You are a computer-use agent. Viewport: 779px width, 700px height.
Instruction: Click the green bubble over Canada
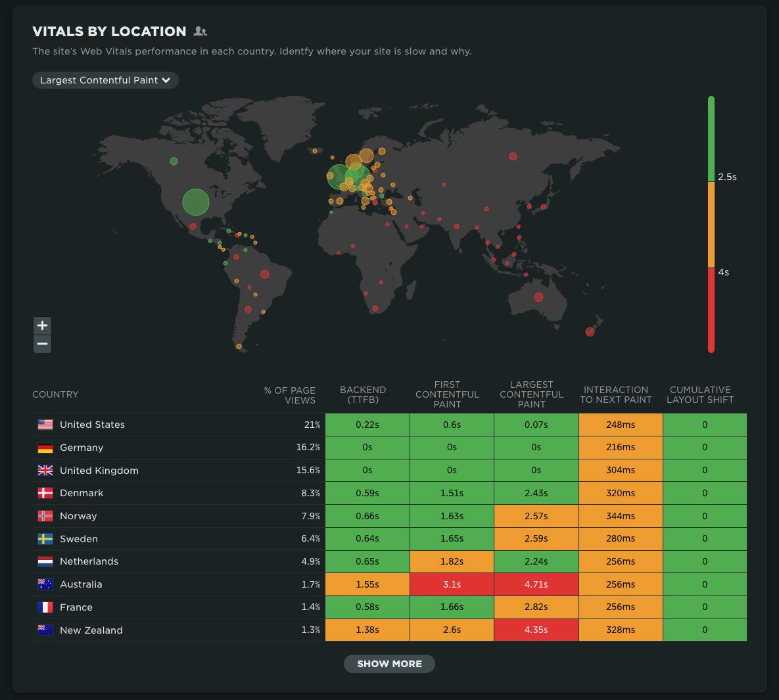(174, 161)
